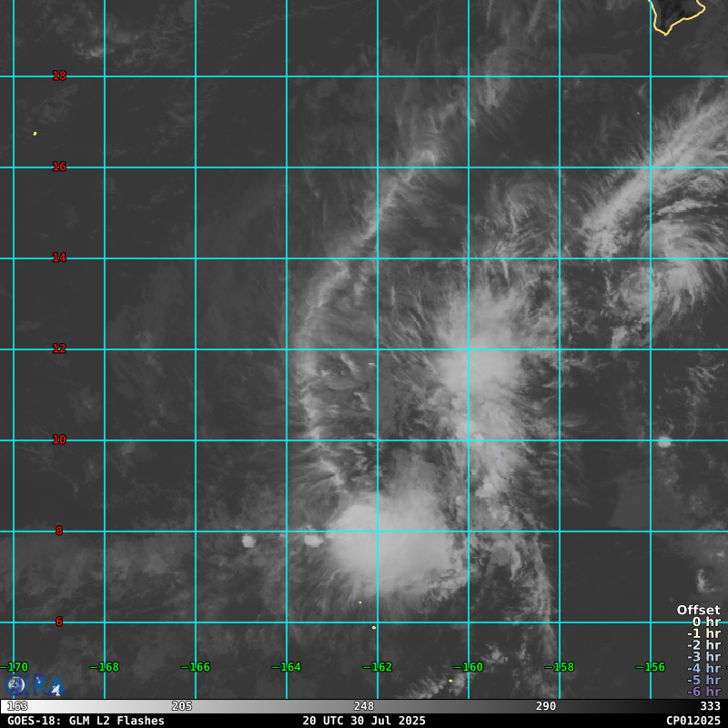The height and width of the screenshot is (728, 728).
Task: Click the CIRA logo in bottom-left corner
Action: click(33, 685)
